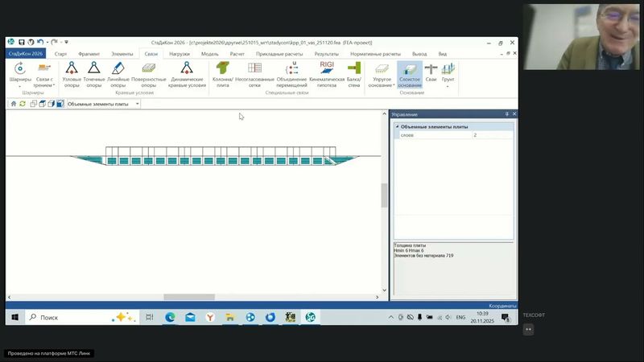The image size is (644, 362).
Task: Collapse the Объемные элементы плиты property group
Action: (396, 126)
